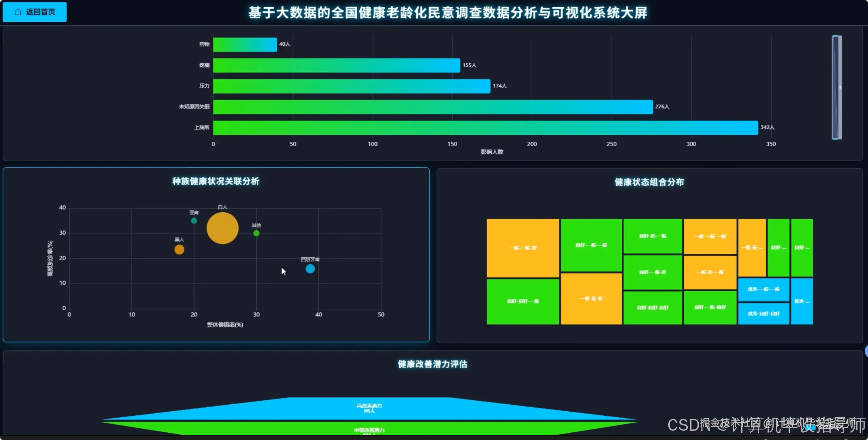Select the 疼痛 bar showing 155人

tap(336, 65)
